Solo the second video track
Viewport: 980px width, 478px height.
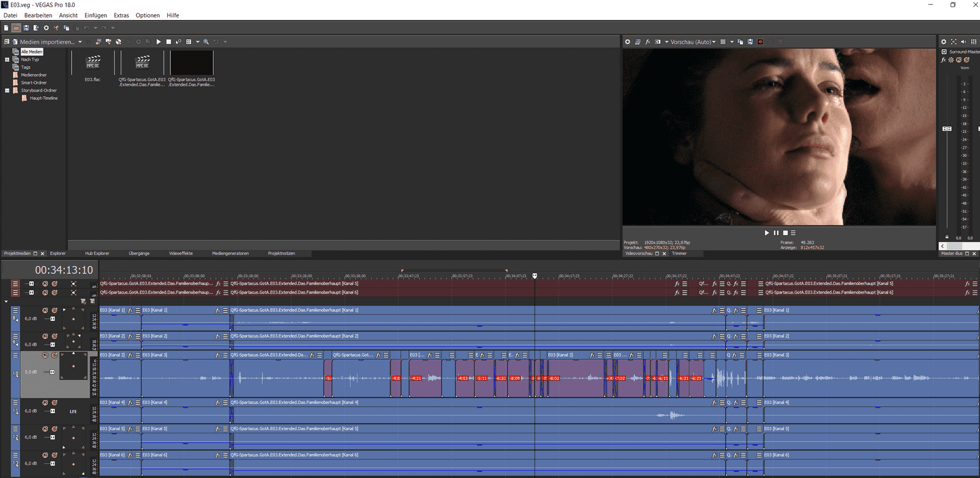(x=54, y=292)
